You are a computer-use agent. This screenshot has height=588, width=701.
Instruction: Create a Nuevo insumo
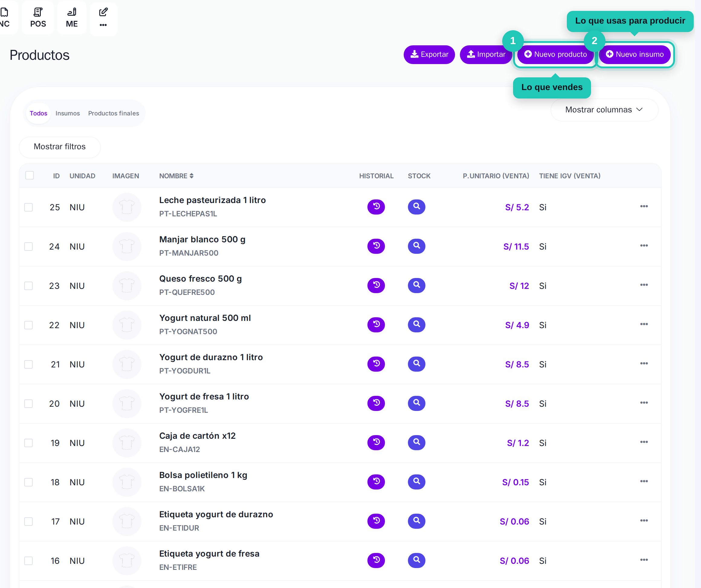635,54
